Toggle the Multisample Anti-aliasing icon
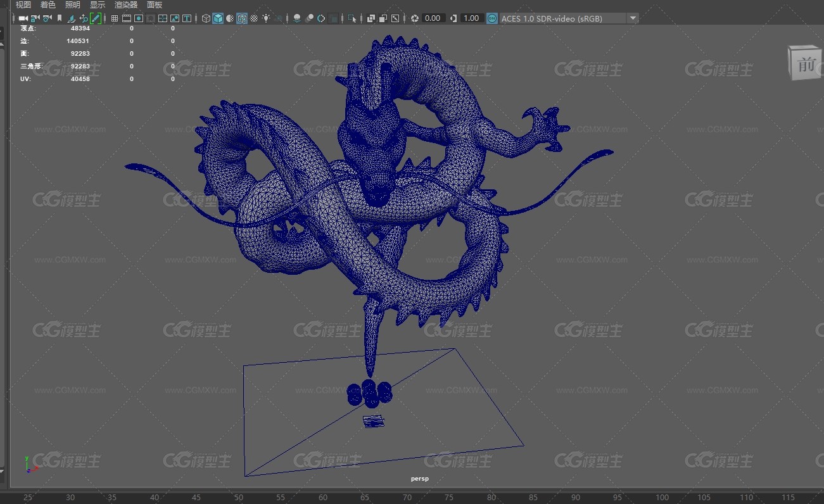Viewport: 824px width, 504px height. coord(321,18)
